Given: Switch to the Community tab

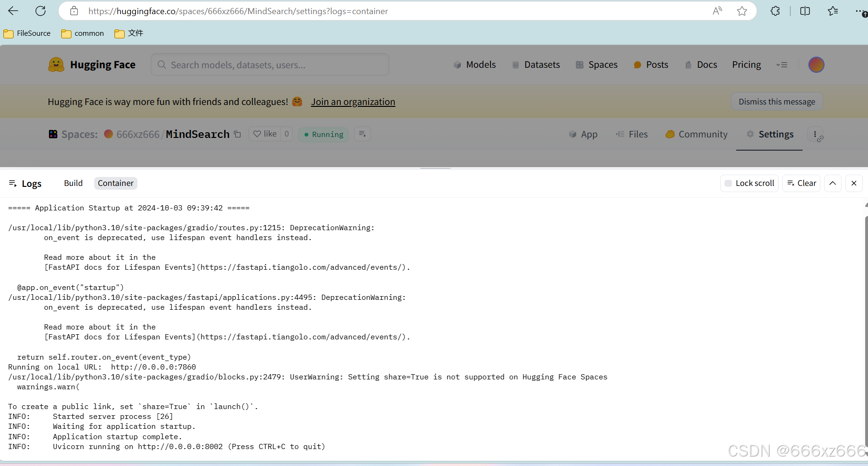Looking at the screenshot, I should pyautogui.click(x=697, y=134).
